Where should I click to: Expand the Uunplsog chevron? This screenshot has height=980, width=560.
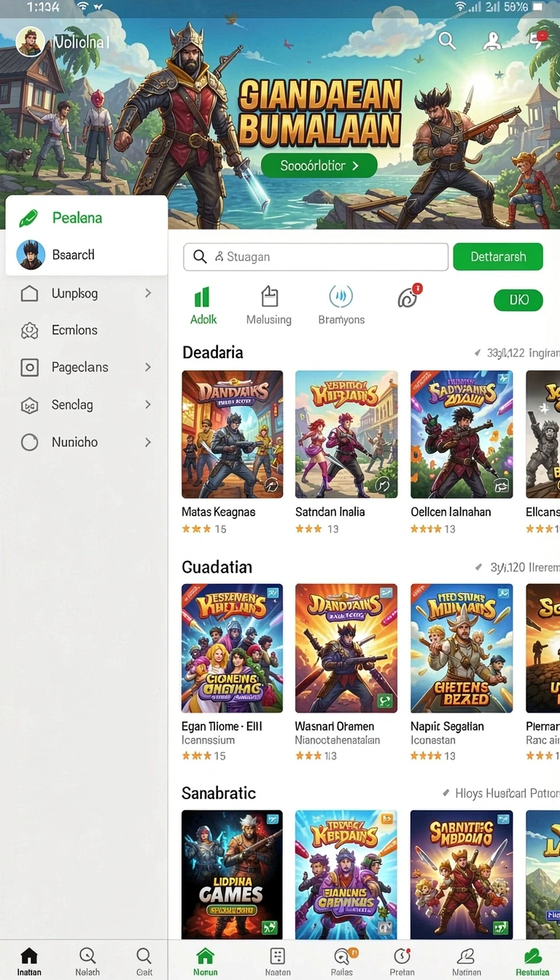[x=148, y=293]
